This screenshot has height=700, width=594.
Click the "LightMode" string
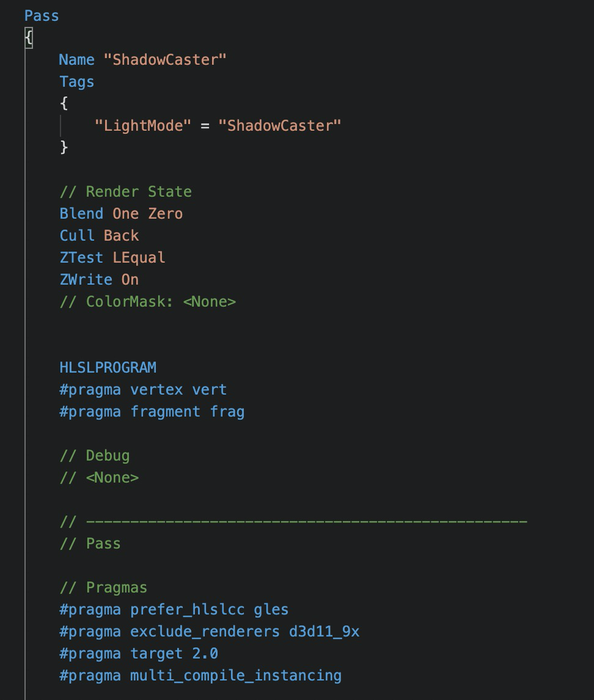click(142, 126)
